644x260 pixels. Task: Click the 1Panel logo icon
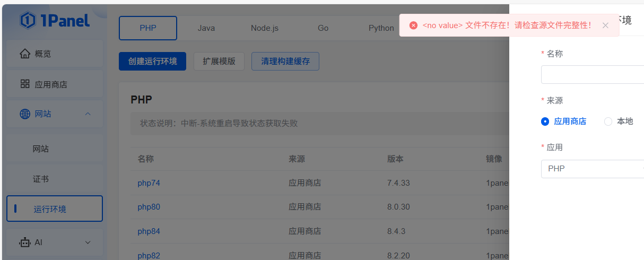click(x=28, y=20)
